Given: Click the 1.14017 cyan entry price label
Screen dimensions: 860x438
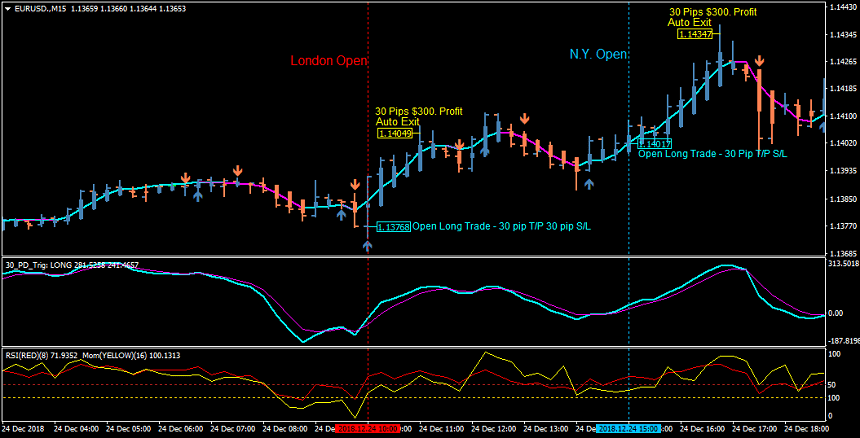Looking at the screenshot, I should pyautogui.click(x=654, y=144).
